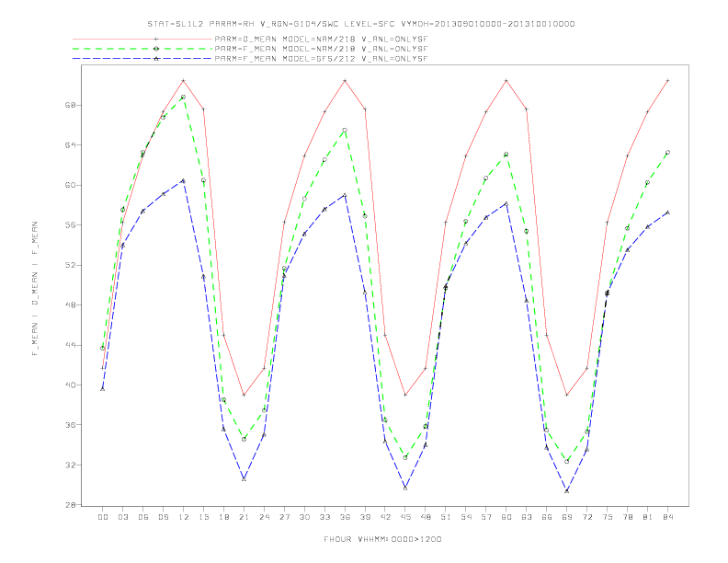Click the red solid legend line sample
The image size is (728, 563).
pos(142,40)
